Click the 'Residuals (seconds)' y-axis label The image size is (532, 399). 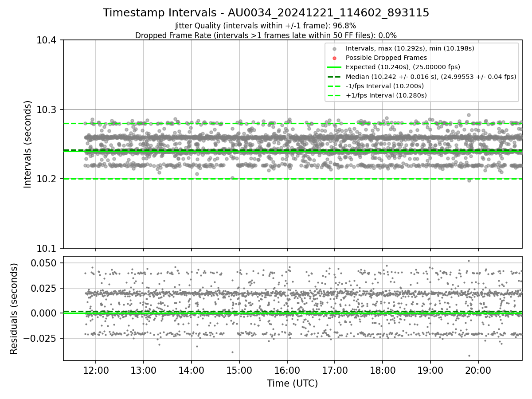point(14,309)
